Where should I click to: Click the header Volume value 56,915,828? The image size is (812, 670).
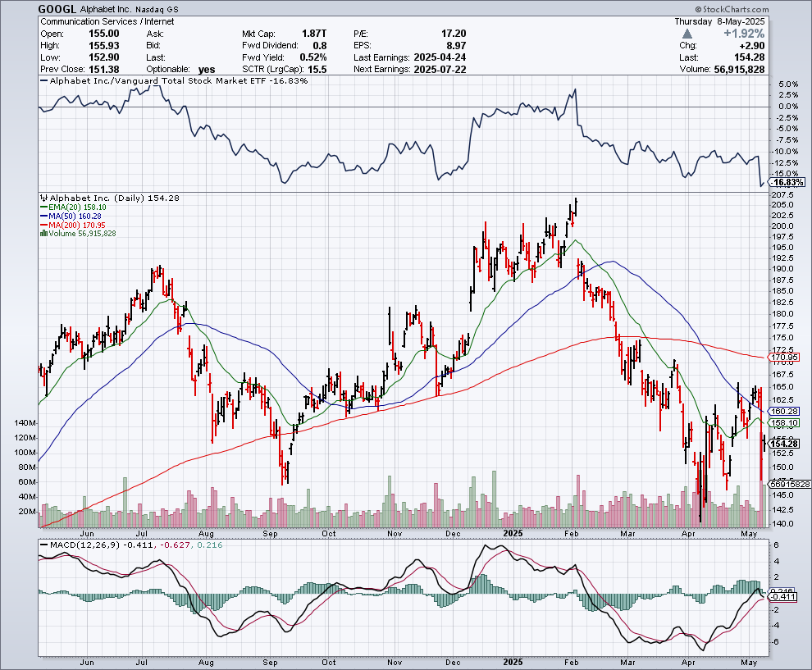pyautogui.click(x=739, y=70)
